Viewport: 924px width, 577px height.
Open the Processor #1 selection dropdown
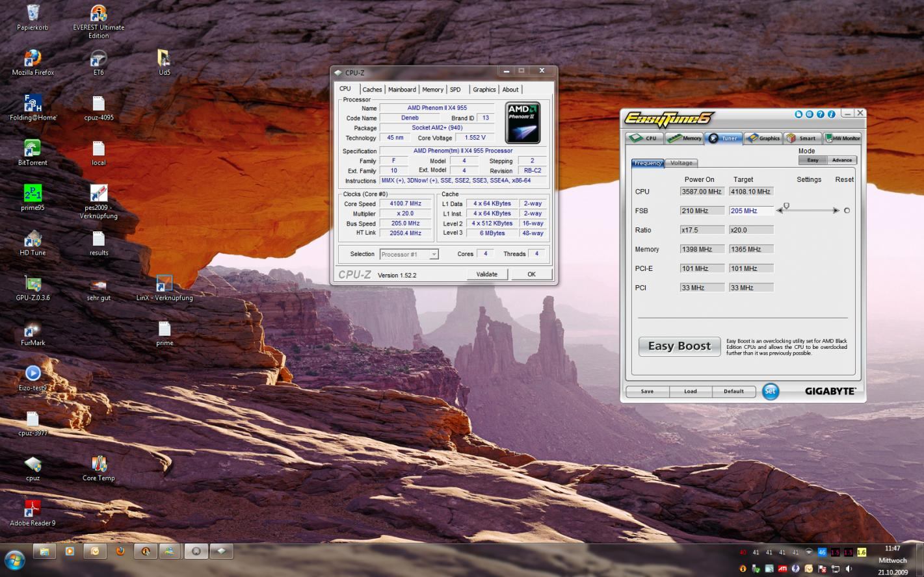tap(409, 254)
